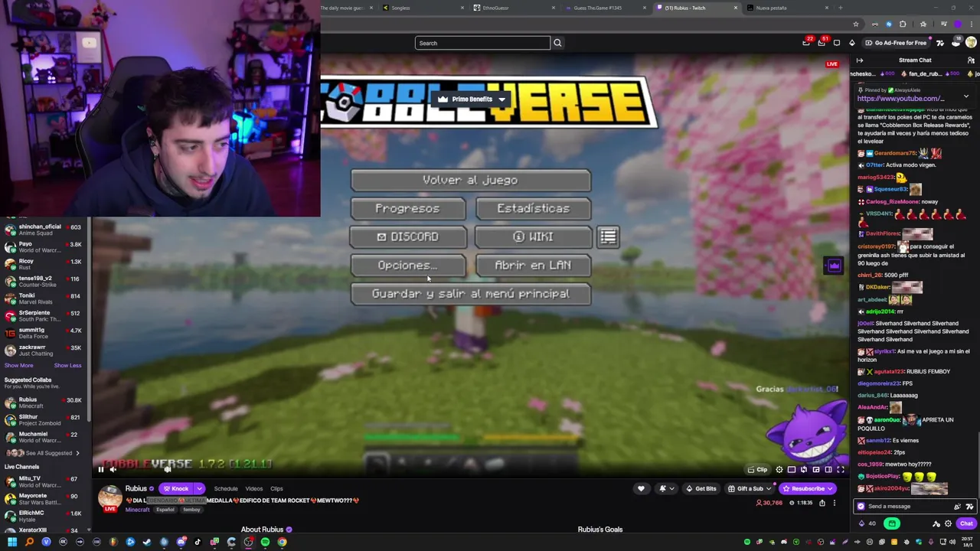Click the Twitch search magnifier button
This screenshot has height=551, width=980.
(557, 43)
